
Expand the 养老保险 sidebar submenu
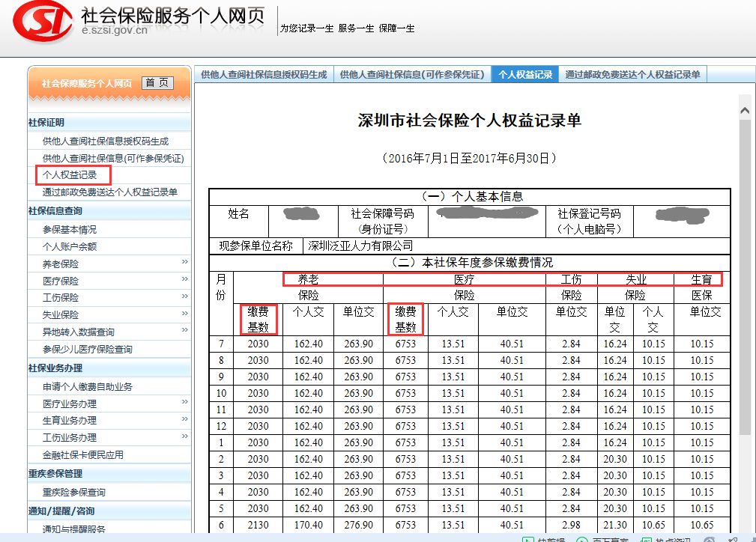[184, 263]
